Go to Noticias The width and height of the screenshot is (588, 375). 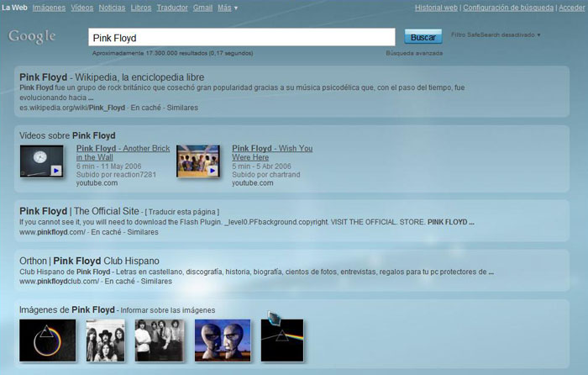(x=112, y=8)
